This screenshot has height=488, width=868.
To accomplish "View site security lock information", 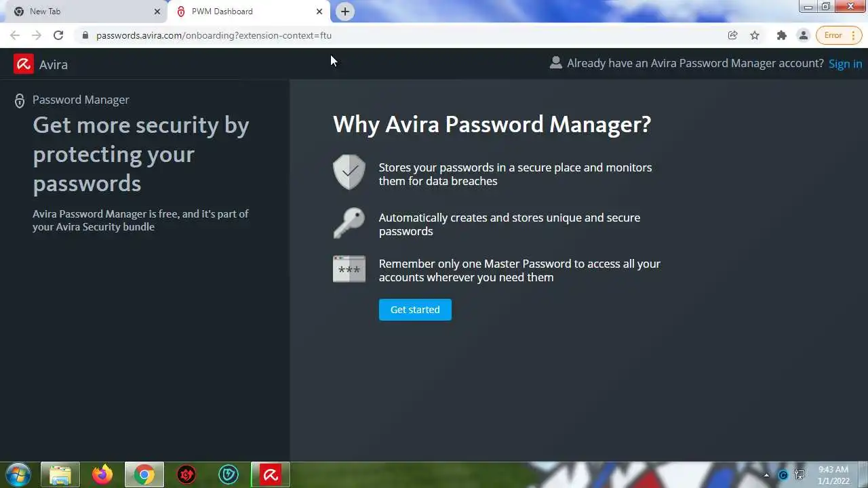I will [85, 35].
